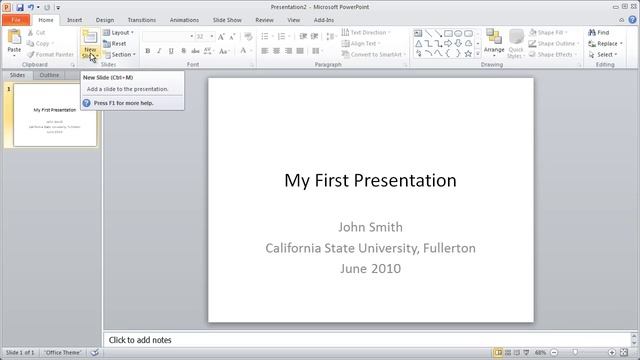This screenshot has height=360, width=640.
Task: Select the 5-Point Star shape
Action: pos(468,53)
